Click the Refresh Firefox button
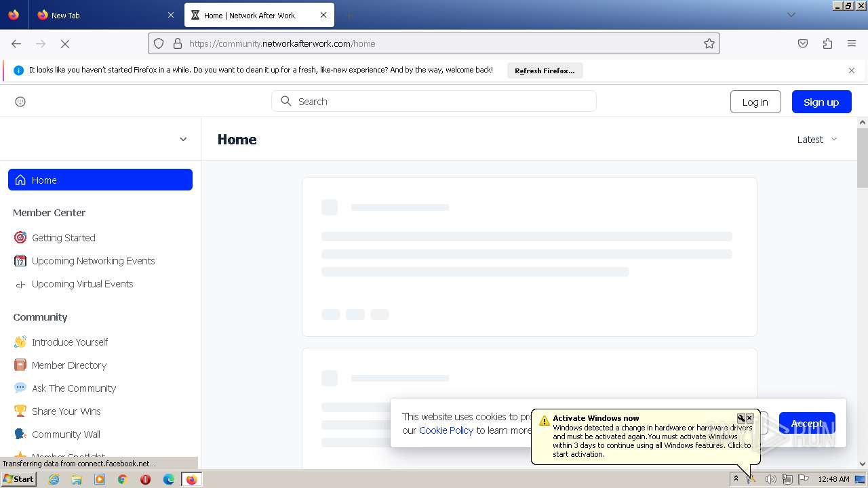 tap(545, 70)
